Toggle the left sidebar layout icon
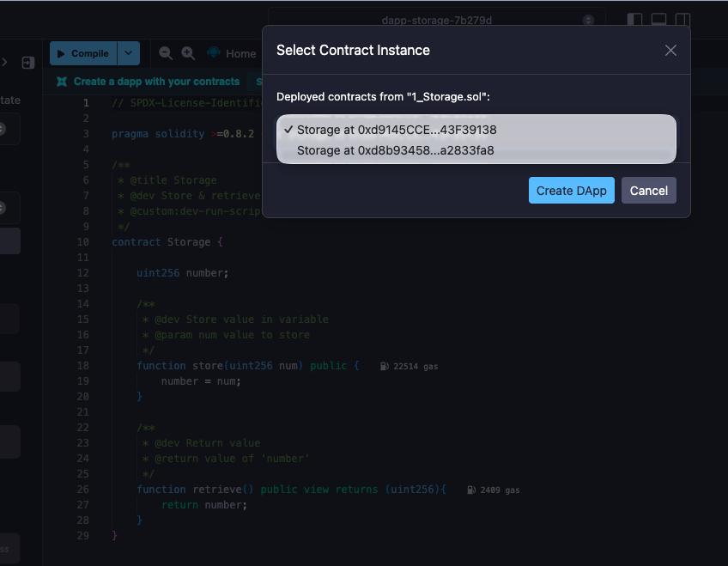The height and width of the screenshot is (566, 728). 634,20
